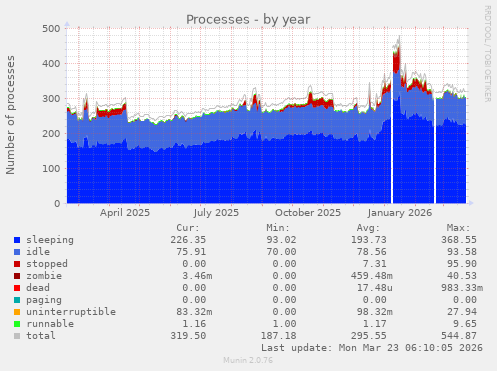The height and width of the screenshot is (371, 497).
Task: Click sleeping current value 226.35
Action: click(x=188, y=240)
